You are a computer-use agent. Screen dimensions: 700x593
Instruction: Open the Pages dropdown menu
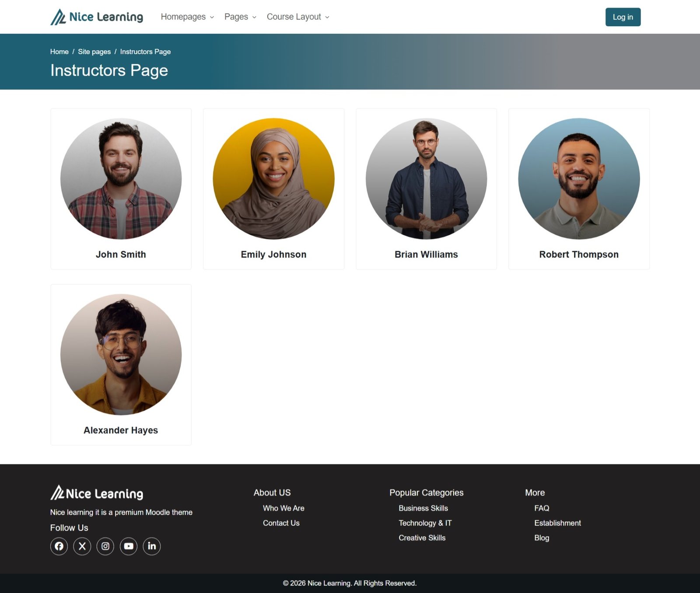tap(240, 17)
